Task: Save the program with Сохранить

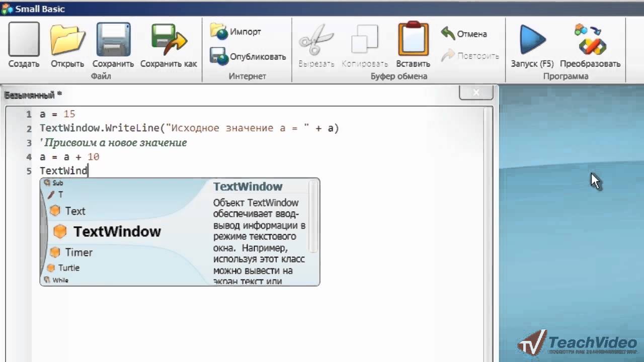Action: tap(113, 45)
